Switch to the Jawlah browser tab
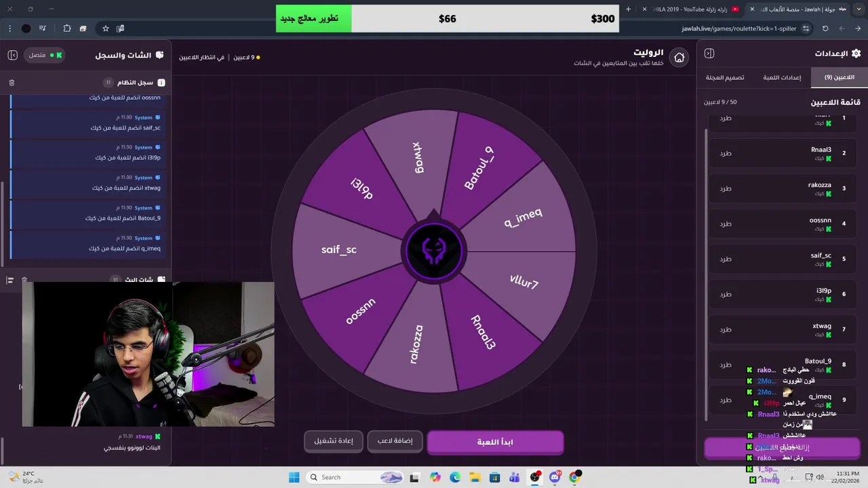 point(798,9)
